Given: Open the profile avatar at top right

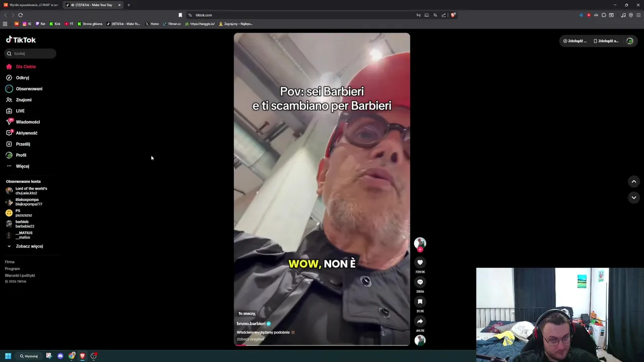Looking at the screenshot, I should coord(630,41).
